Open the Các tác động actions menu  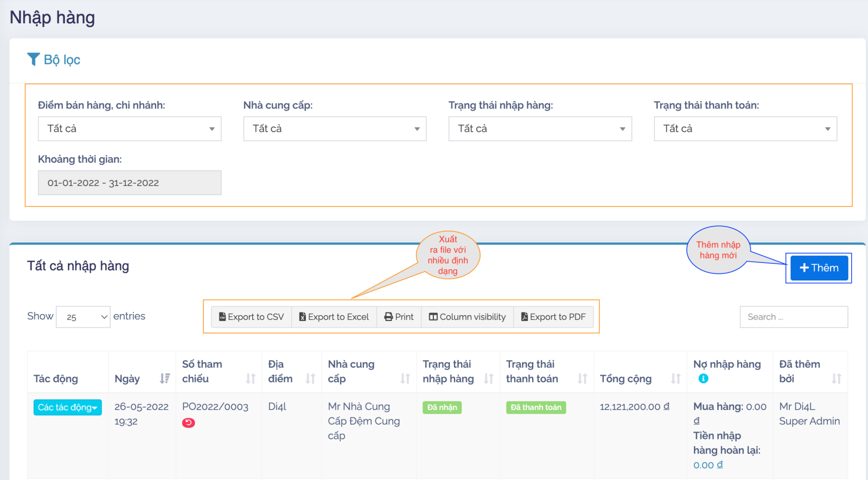(x=67, y=407)
